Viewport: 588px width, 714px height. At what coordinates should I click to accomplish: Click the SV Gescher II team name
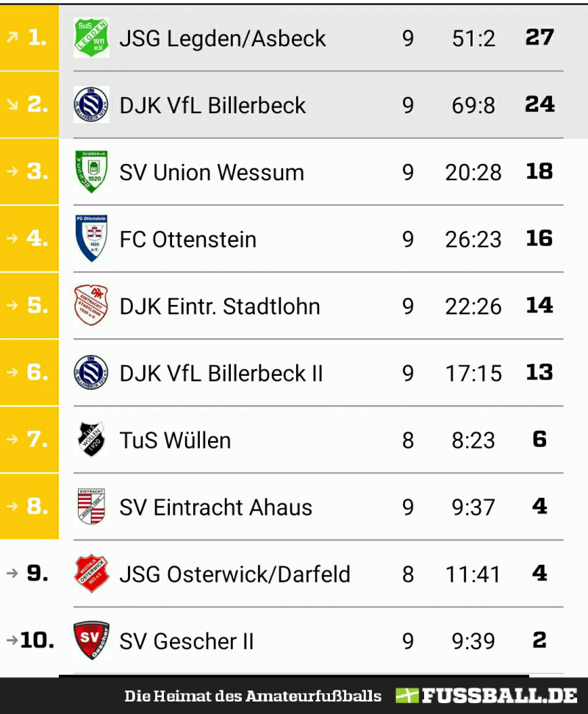click(187, 641)
